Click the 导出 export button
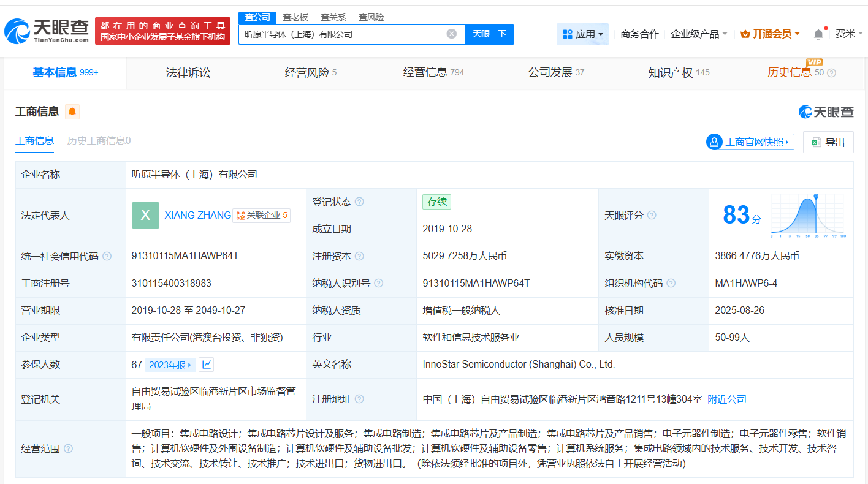The image size is (868, 484). (x=828, y=142)
